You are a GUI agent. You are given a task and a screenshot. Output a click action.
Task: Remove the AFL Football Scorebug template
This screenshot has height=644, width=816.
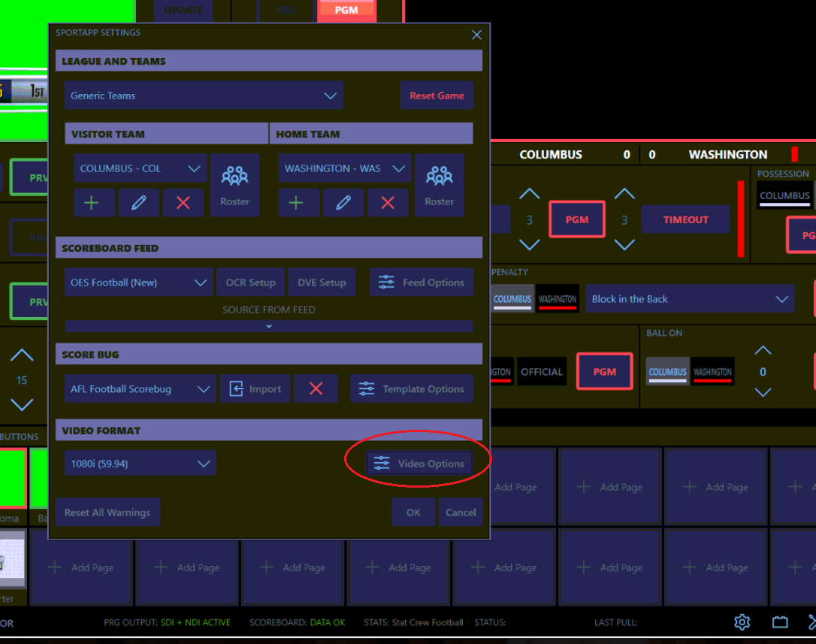click(x=316, y=389)
